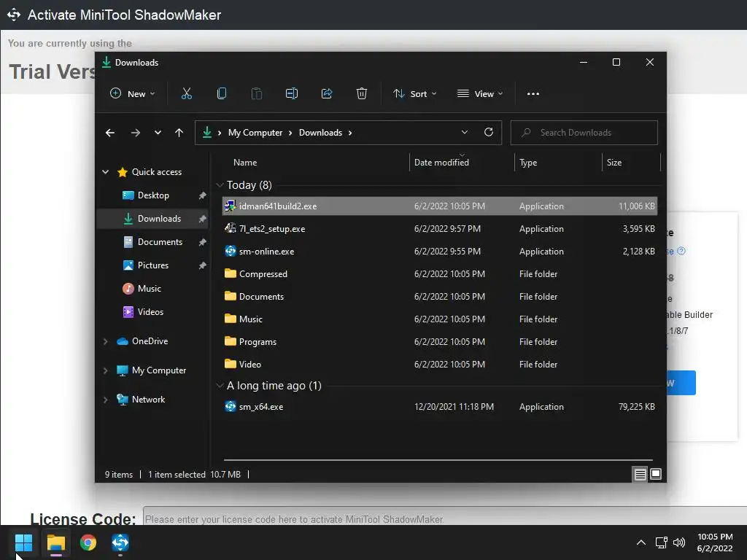The height and width of the screenshot is (560, 747).
Task: Switch to details view layout icon
Action: click(640, 474)
